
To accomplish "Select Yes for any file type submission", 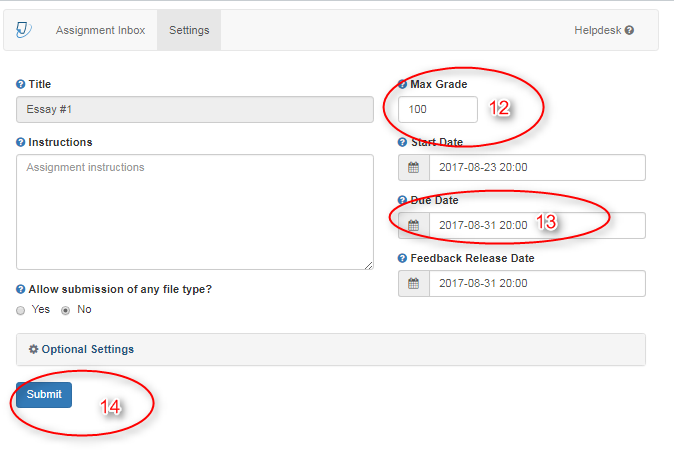I will pyautogui.click(x=22, y=310).
